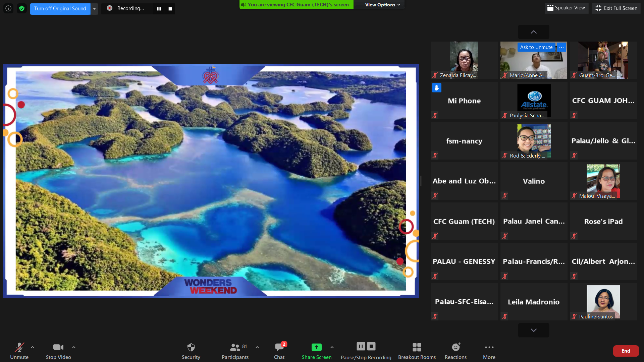Click the Leila Madronio tile
This screenshot has width=644, height=362.
(534, 302)
